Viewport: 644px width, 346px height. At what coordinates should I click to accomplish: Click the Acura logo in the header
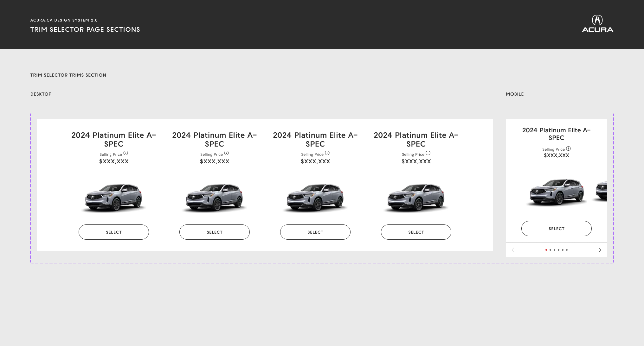[x=597, y=24]
